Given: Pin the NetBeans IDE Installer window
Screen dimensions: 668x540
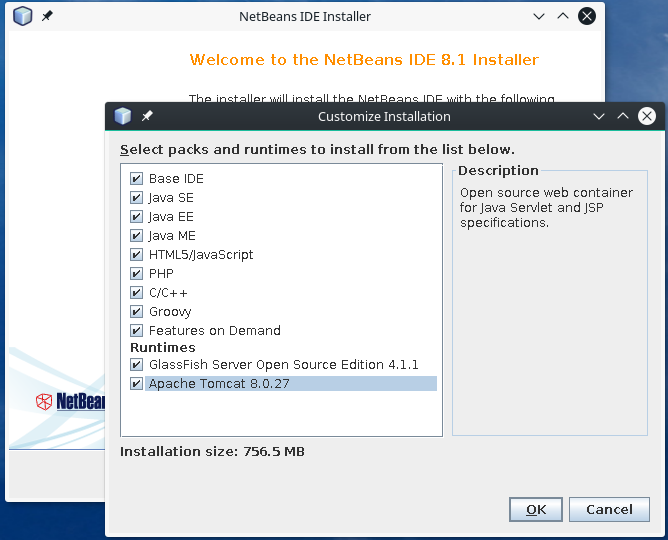Looking at the screenshot, I should [x=47, y=16].
